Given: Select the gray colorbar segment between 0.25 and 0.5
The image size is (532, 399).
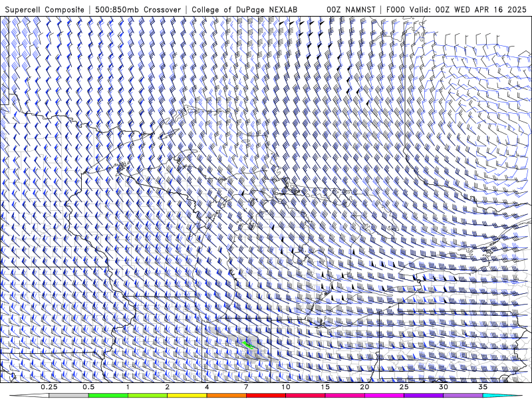Looking at the screenshot, I should click(69, 396).
